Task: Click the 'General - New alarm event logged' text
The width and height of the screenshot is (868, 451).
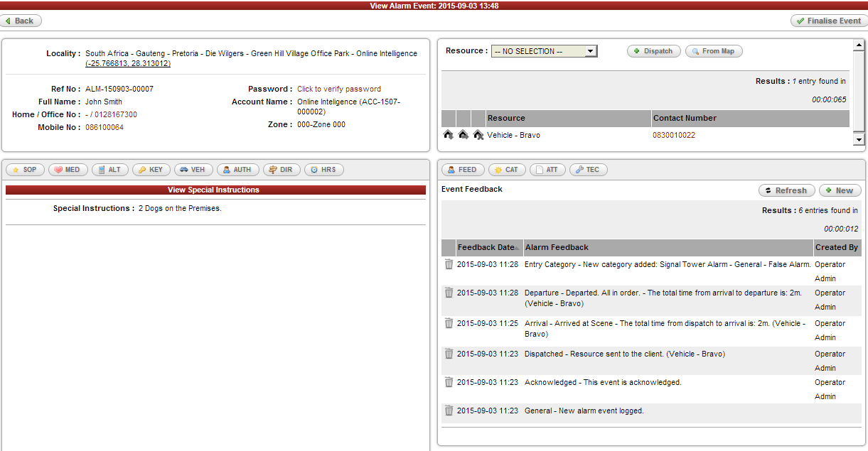Action: pos(584,411)
